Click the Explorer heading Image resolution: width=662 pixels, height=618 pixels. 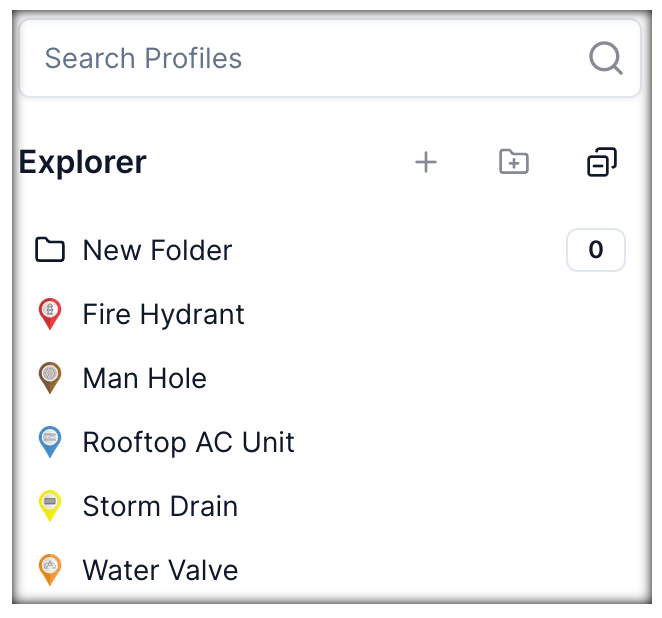[83, 162]
